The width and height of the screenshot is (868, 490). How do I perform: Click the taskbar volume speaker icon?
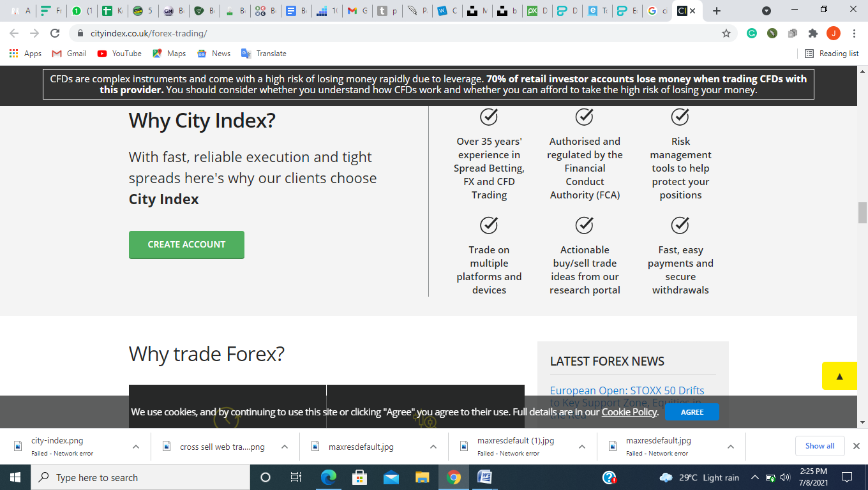point(785,477)
